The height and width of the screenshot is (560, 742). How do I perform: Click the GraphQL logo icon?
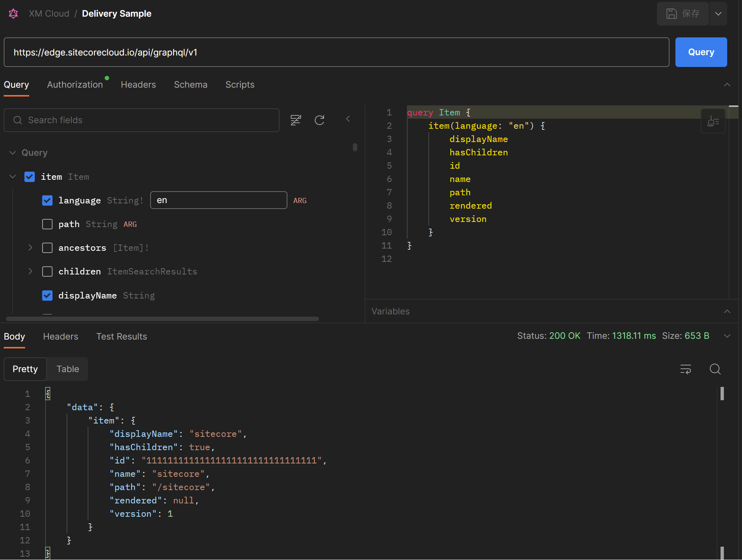(x=13, y=14)
